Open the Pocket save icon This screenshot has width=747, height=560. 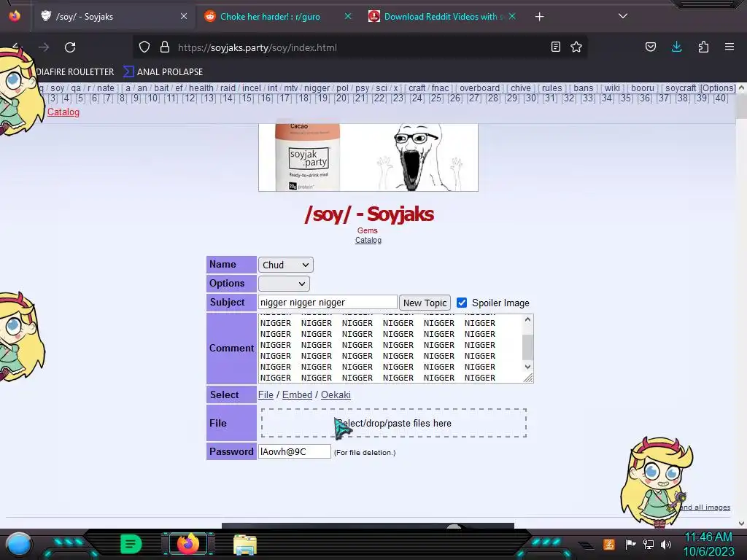650,47
